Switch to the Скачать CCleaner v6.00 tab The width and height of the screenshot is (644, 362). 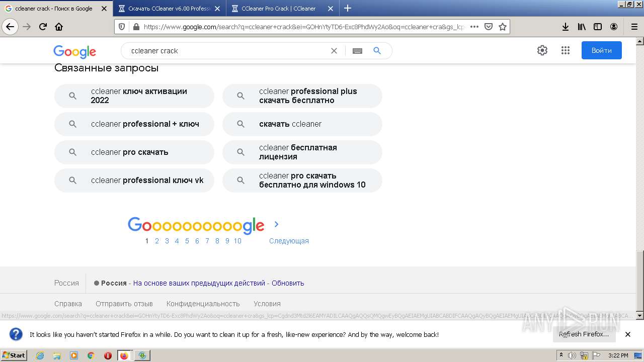point(170,9)
